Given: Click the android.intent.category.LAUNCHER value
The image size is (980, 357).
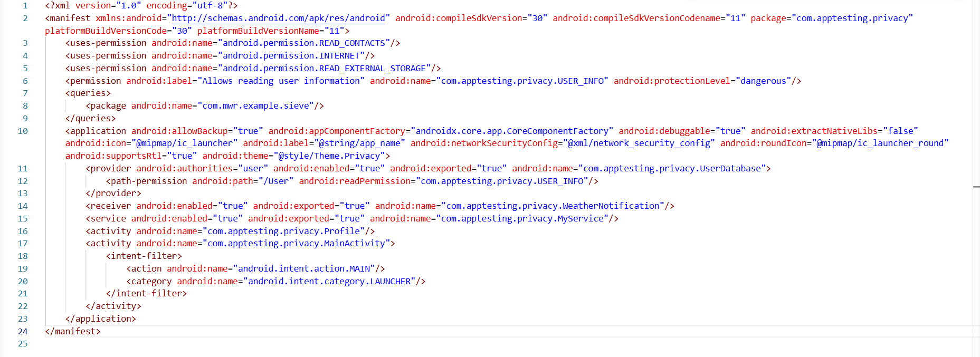Looking at the screenshot, I should pyautogui.click(x=329, y=282).
